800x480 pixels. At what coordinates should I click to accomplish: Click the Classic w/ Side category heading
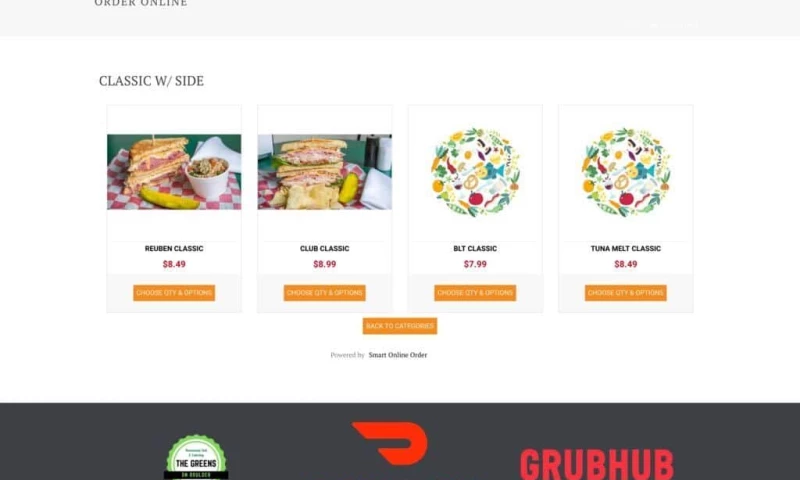[152, 81]
